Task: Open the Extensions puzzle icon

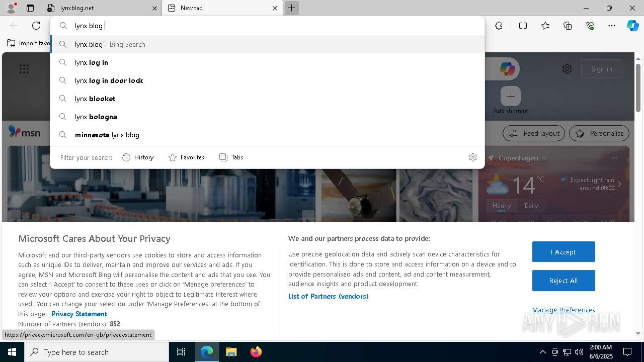Action: (499, 26)
